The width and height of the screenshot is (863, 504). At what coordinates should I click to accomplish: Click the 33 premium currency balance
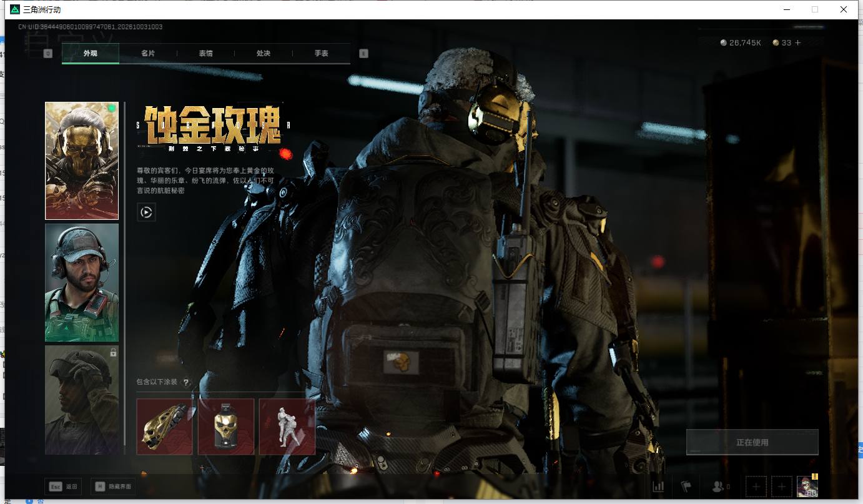782,43
